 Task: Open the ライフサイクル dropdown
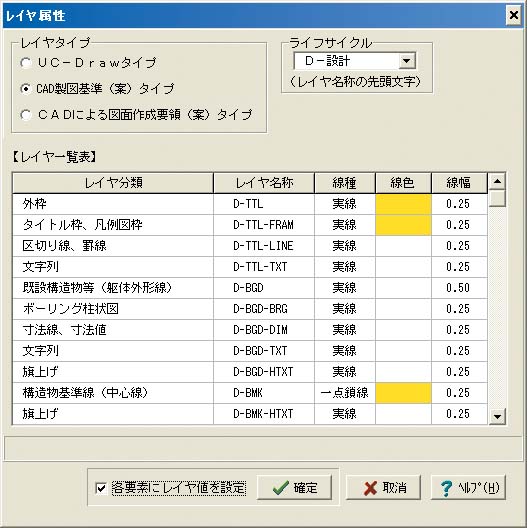[x=407, y=61]
